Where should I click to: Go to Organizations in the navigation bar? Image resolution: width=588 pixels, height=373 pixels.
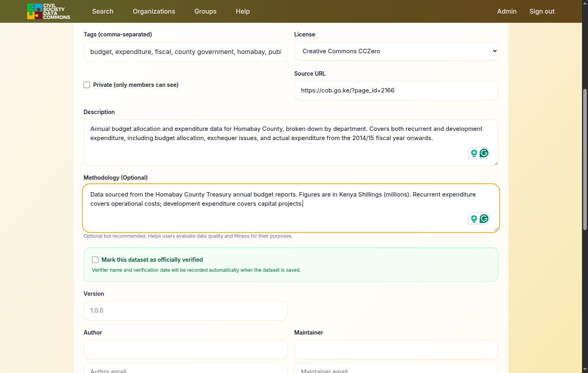[x=154, y=11]
